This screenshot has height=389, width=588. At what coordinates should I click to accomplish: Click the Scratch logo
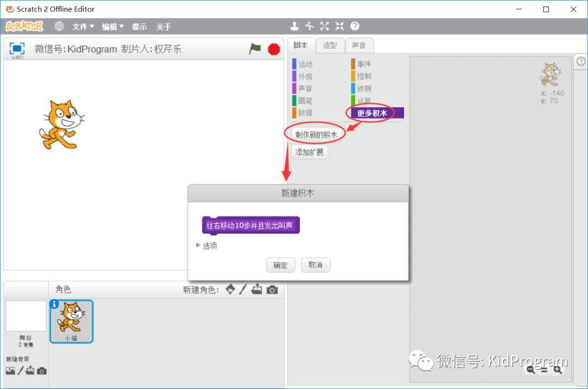coord(24,26)
